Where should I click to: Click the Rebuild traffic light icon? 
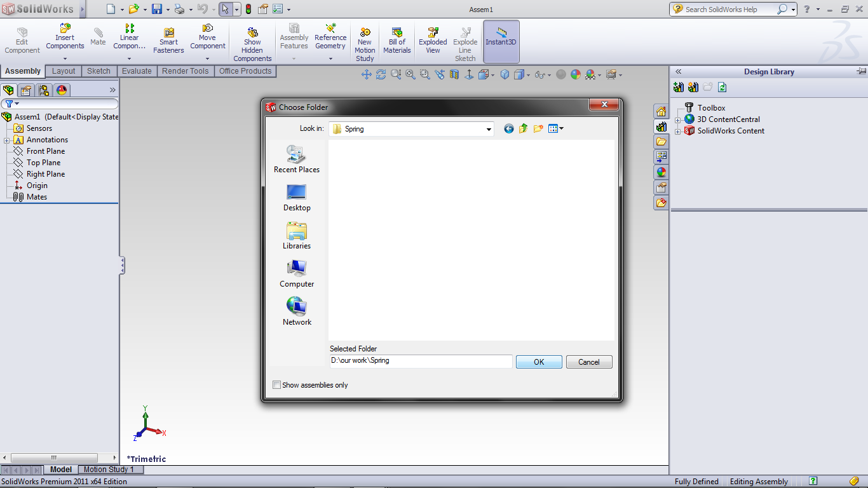coord(248,9)
